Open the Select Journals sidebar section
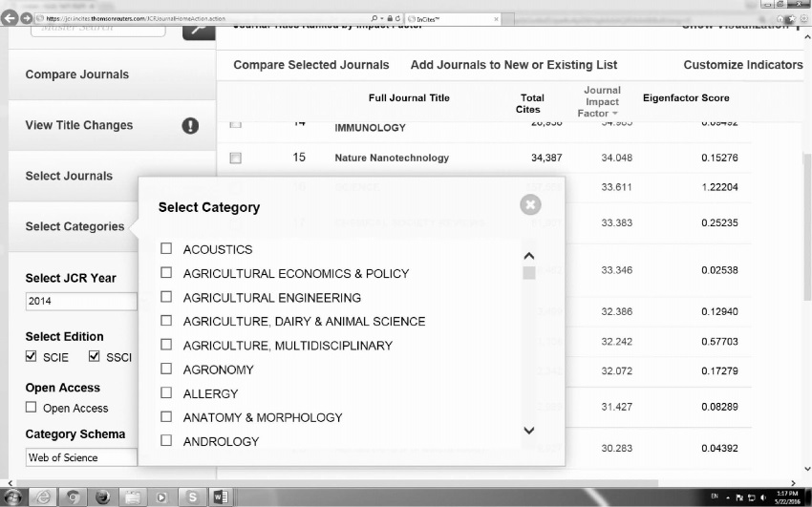The width and height of the screenshot is (812, 507). click(x=112, y=176)
